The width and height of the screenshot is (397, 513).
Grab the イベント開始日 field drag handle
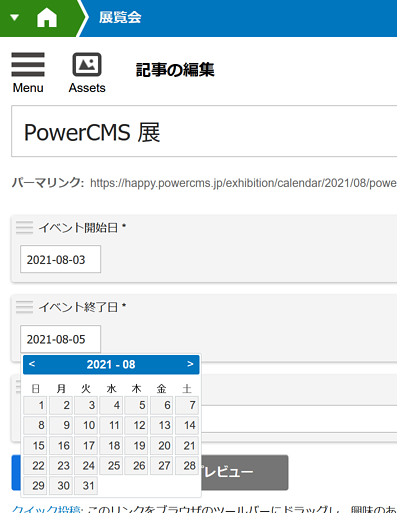24,228
